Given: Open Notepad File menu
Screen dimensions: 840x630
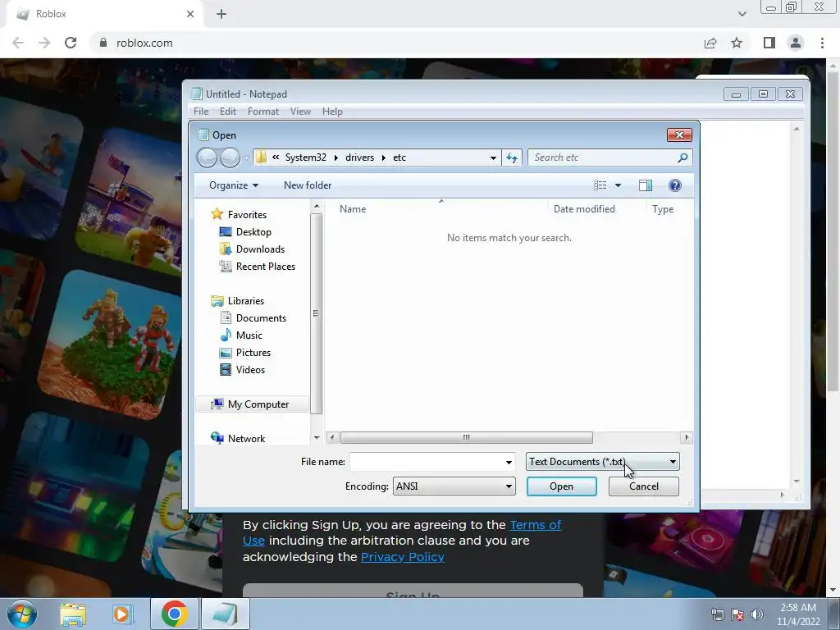Looking at the screenshot, I should [x=201, y=112].
